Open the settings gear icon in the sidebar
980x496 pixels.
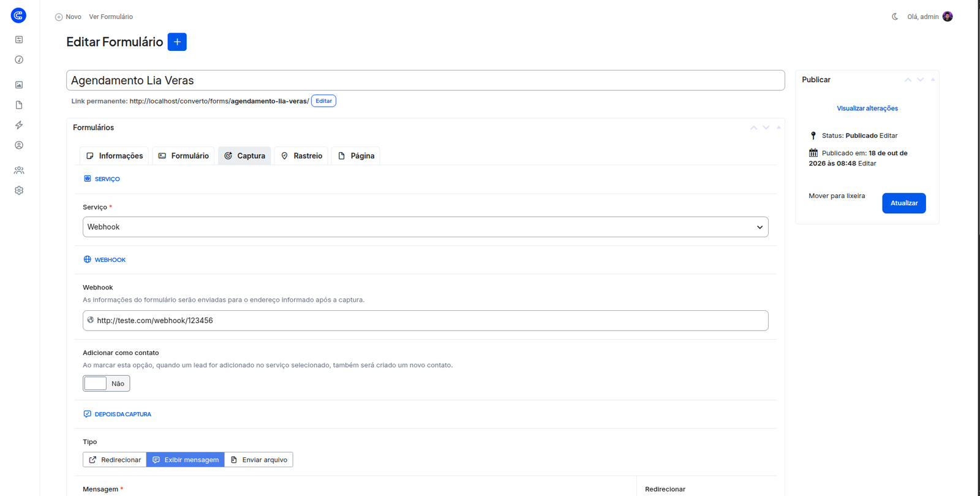(19, 191)
